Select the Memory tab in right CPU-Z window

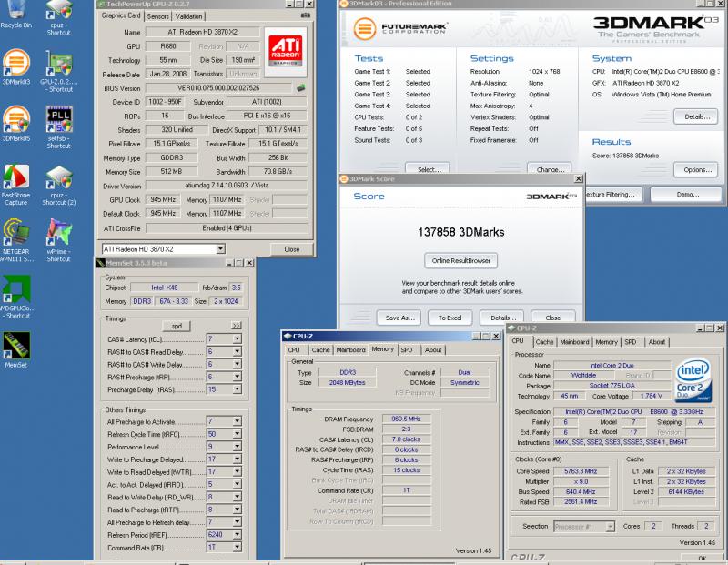click(606, 342)
